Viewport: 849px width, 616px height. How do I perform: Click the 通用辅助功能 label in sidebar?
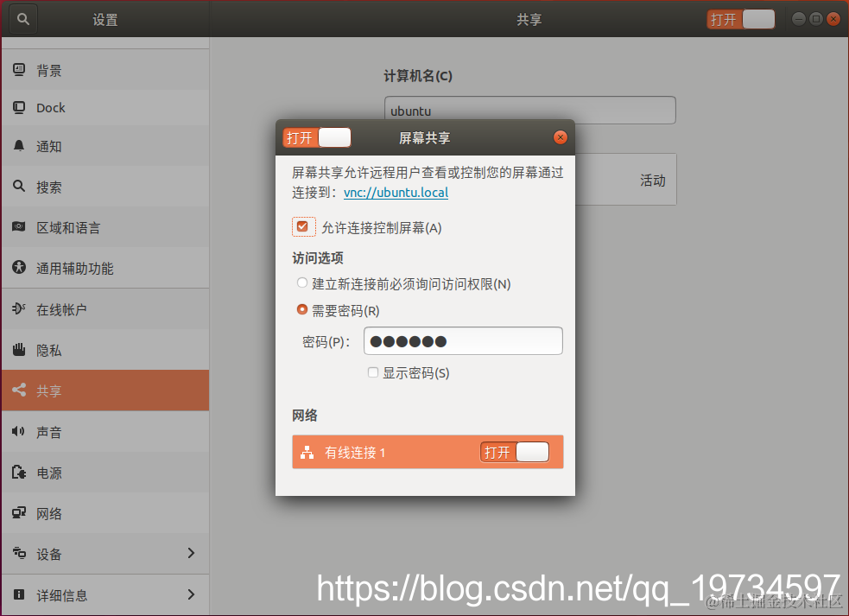point(75,268)
